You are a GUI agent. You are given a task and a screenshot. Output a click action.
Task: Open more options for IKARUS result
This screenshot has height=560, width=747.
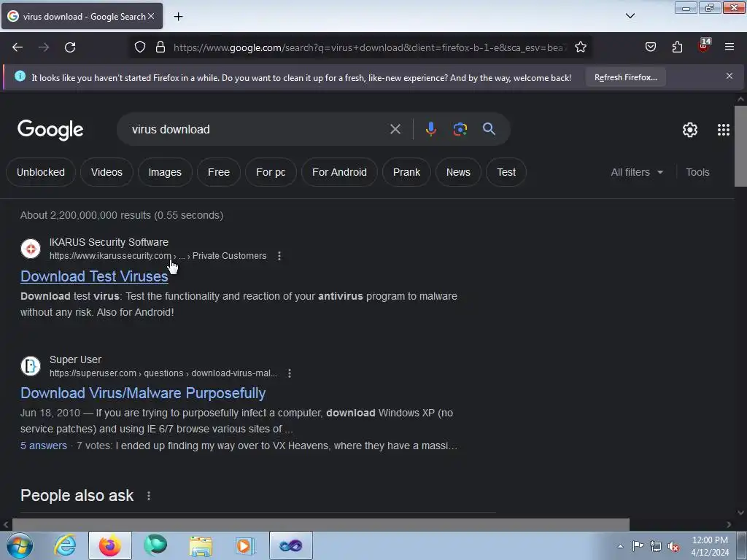click(279, 256)
